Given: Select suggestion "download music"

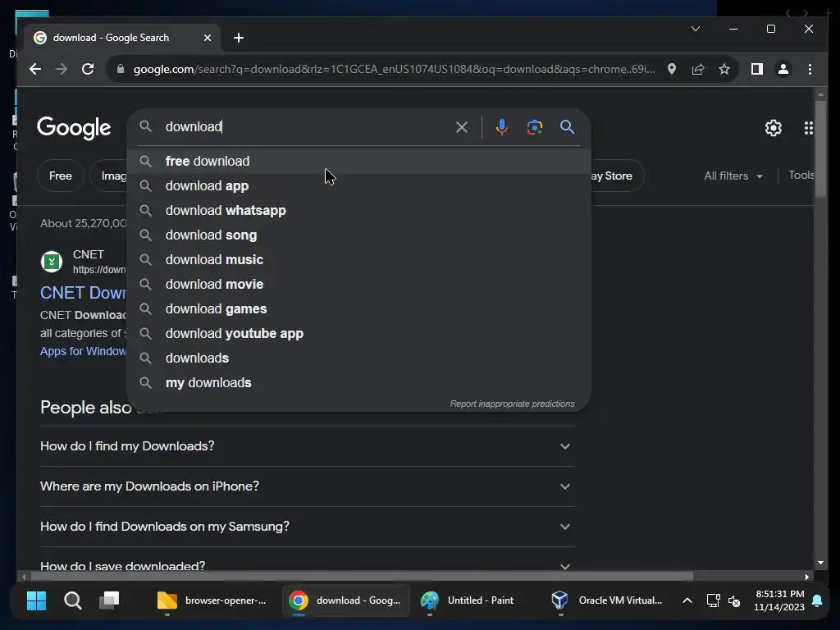Looking at the screenshot, I should [x=359, y=260].
